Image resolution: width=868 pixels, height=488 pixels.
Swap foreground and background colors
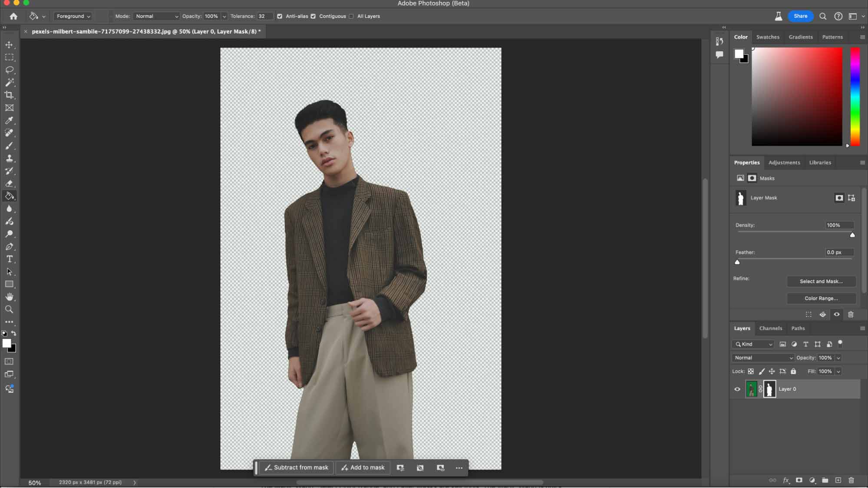(13, 333)
